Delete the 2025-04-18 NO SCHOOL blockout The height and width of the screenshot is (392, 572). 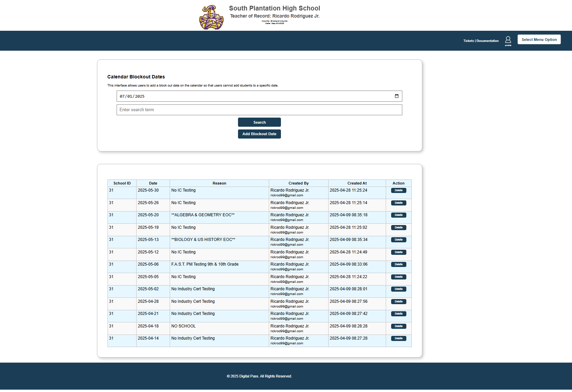[x=399, y=326]
